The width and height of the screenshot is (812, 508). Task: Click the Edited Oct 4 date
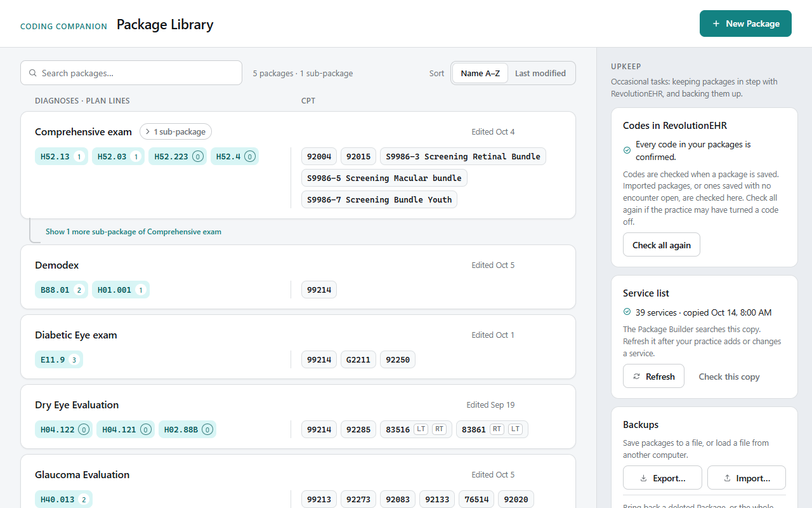493,132
